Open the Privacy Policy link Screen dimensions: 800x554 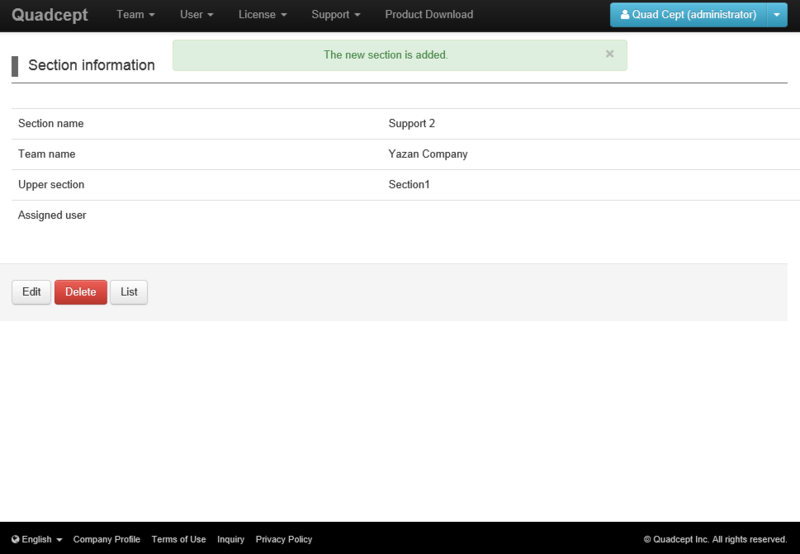284,539
